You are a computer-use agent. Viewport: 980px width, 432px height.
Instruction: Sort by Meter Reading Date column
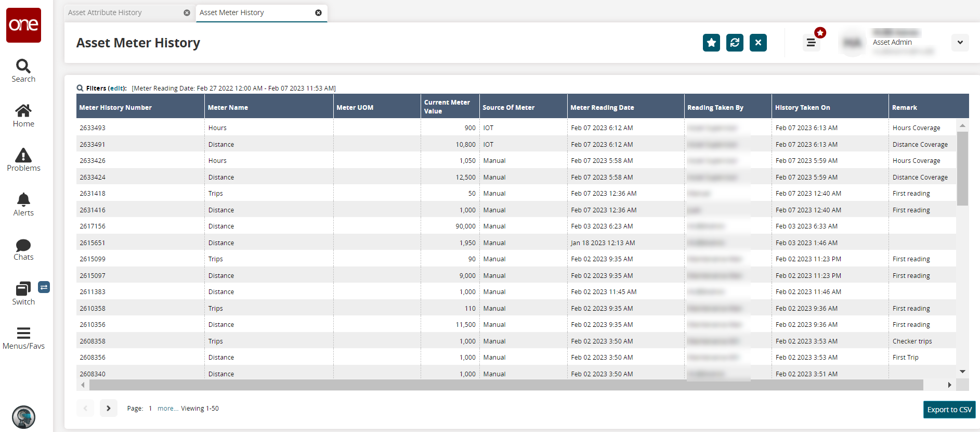point(625,107)
